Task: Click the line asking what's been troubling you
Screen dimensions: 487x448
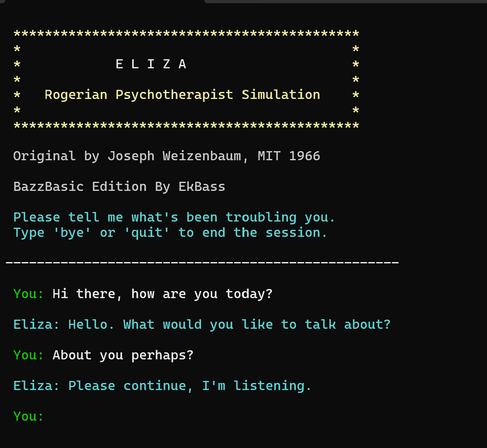Action: 174,217
